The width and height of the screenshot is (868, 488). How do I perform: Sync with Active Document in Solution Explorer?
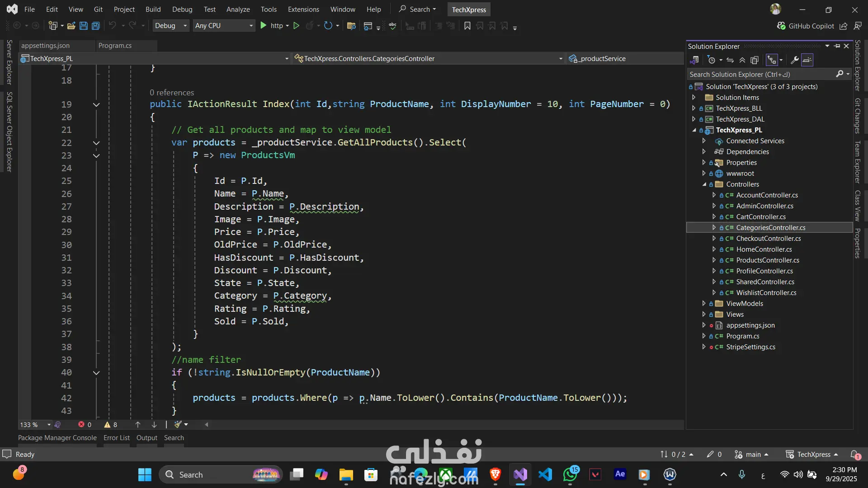pyautogui.click(x=730, y=60)
